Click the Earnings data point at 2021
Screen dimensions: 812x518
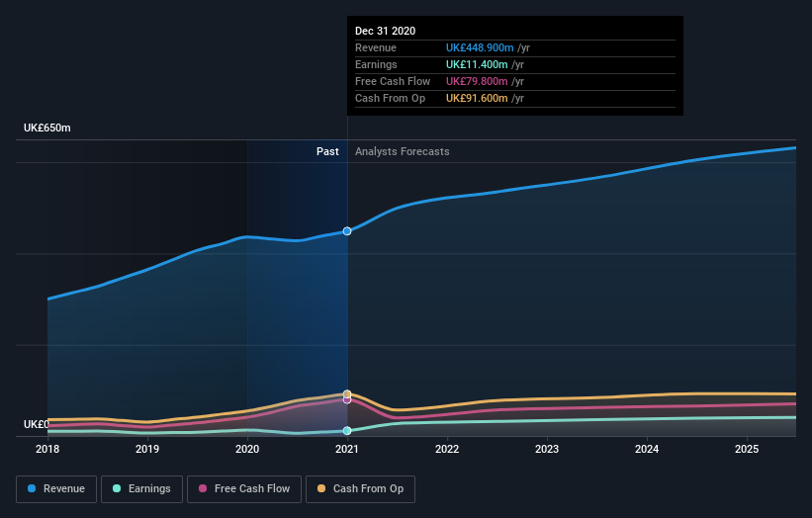pyautogui.click(x=347, y=431)
